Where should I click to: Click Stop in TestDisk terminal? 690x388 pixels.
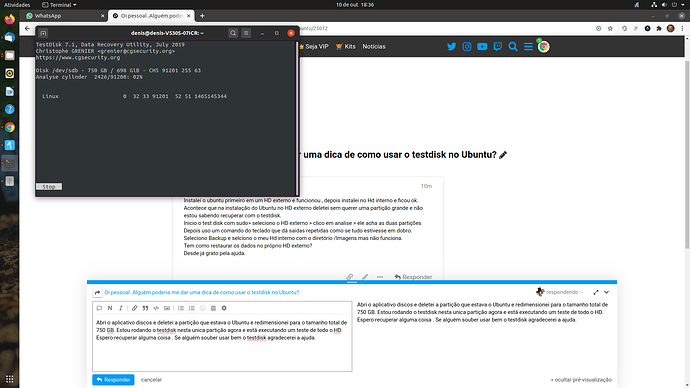click(x=49, y=187)
